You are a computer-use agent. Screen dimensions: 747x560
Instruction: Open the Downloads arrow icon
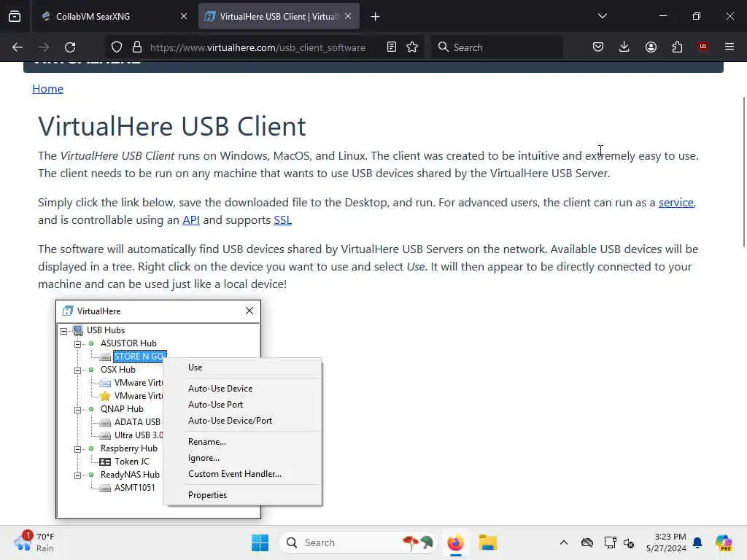click(x=624, y=47)
